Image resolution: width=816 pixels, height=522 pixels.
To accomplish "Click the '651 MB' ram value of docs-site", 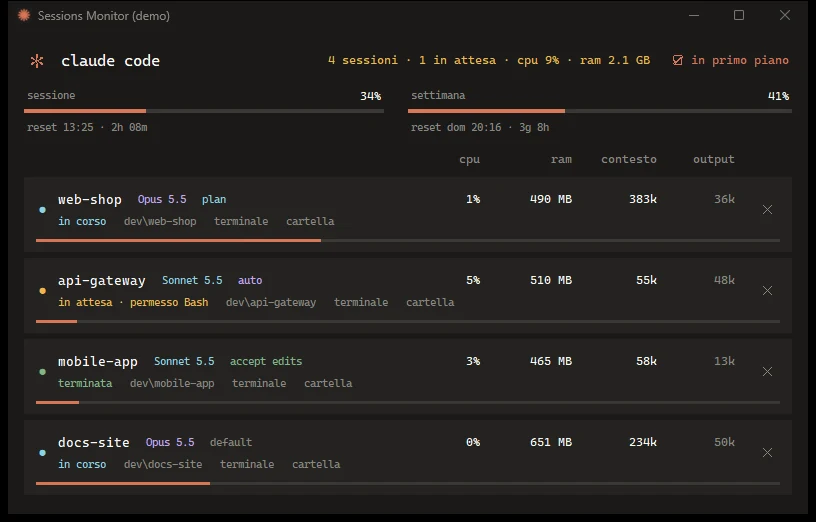I will (551, 442).
